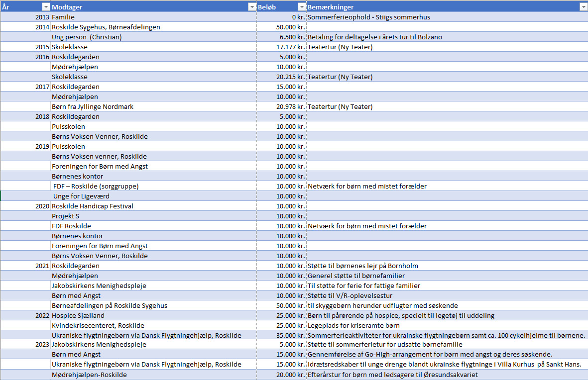Select 'Roskilde Sygehus, Børneafdelingen' cell
Viewport: 588px width, 380px height.
pyautogui.click(x=153, y=27)
